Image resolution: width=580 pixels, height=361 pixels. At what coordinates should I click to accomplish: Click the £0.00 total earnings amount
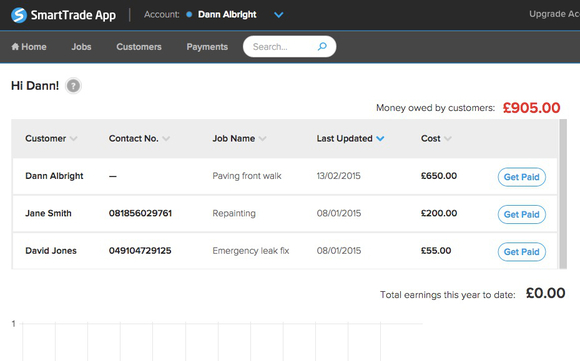pos(546,293)
